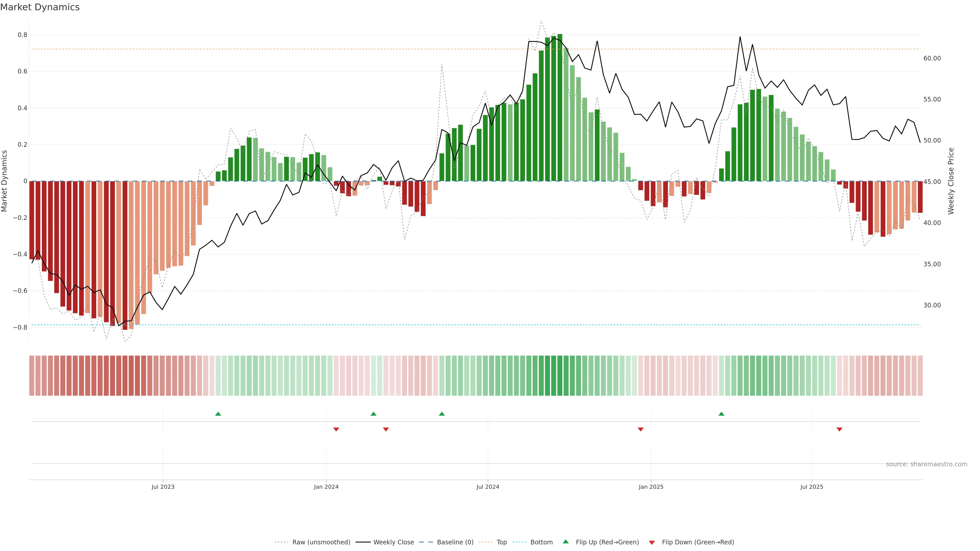Click the Weekly Close Price axis title

click(951, 181)
